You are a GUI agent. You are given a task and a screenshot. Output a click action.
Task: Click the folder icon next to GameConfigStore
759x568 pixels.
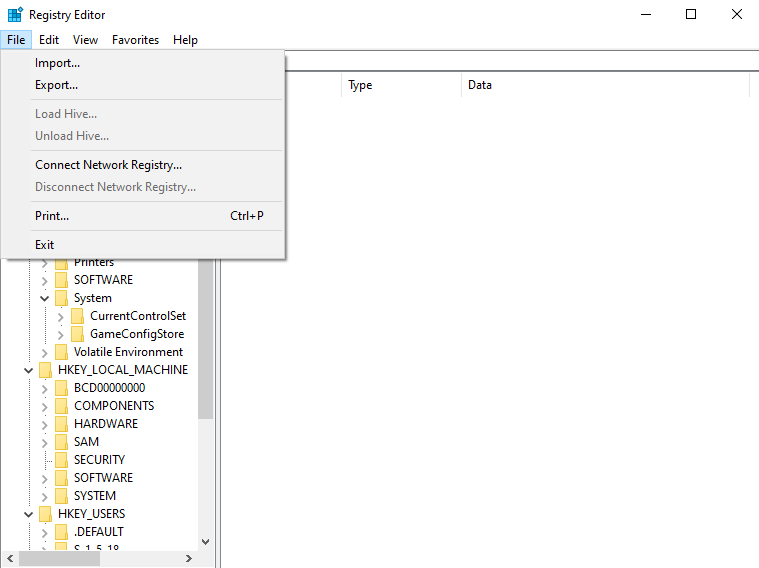coord(77,334)
